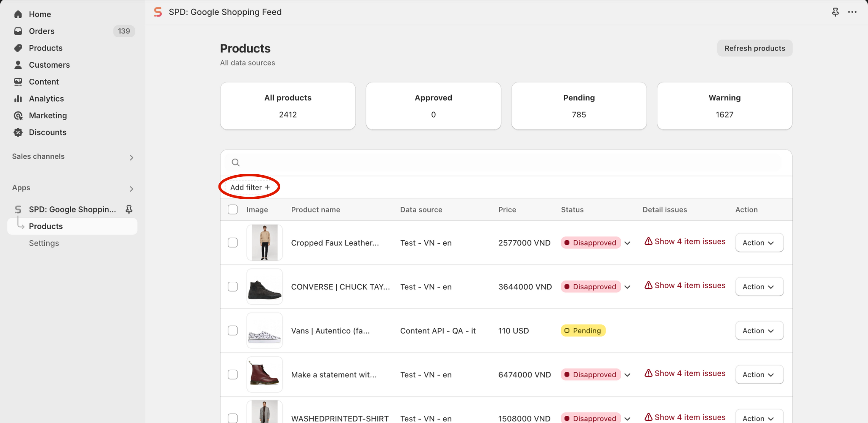The width and height of the screenshot is (868, 423).
Task: Open Action dropdown for CONVERSE row
Action: 759,287
